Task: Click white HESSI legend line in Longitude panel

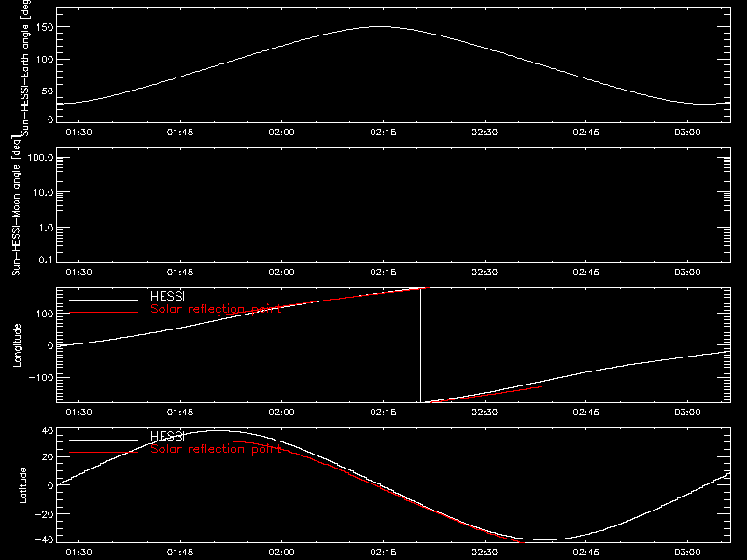Action: pos(104,300)
